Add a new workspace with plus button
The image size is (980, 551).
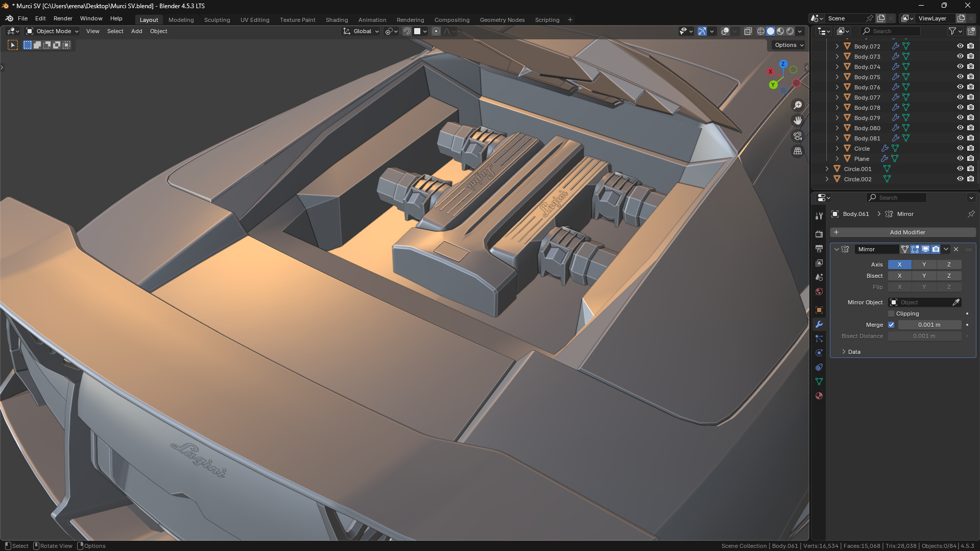pyautogui.click(x=570, y=20)
